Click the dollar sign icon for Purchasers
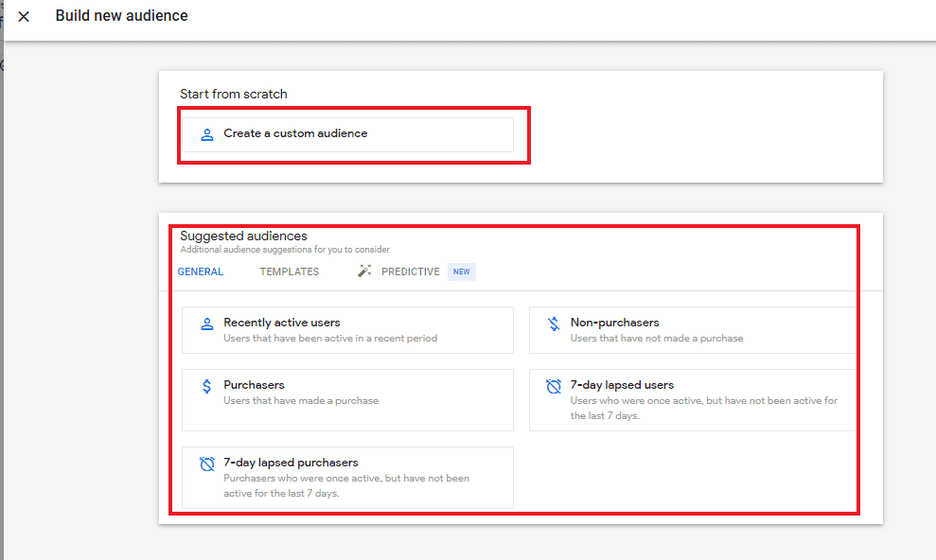 (206, 387)
